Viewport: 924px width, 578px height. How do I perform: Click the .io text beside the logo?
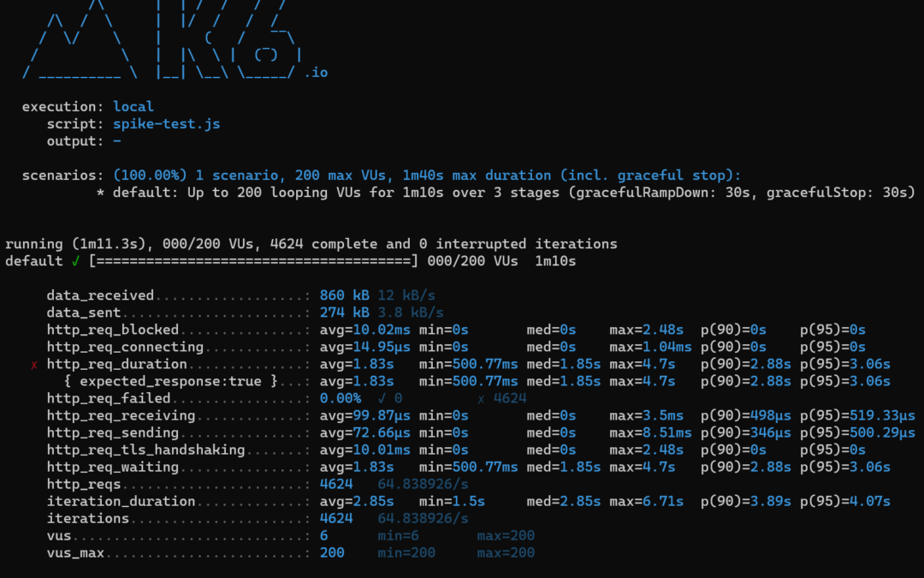316,73
